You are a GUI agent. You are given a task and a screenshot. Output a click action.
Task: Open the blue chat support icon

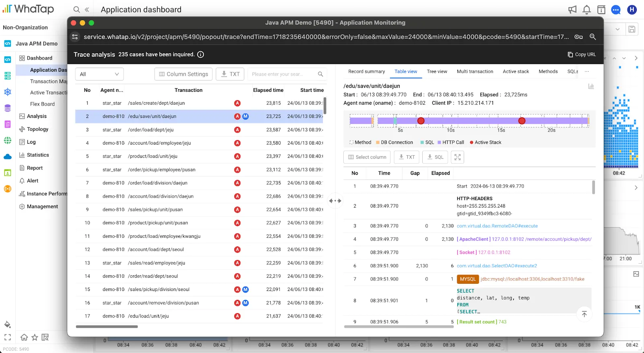point(616,10)
